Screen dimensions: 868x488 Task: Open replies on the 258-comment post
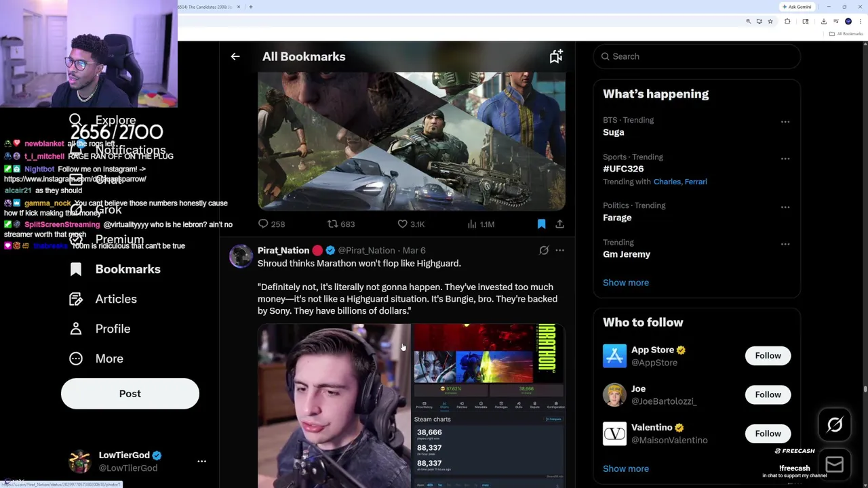[x=271, y=224]
